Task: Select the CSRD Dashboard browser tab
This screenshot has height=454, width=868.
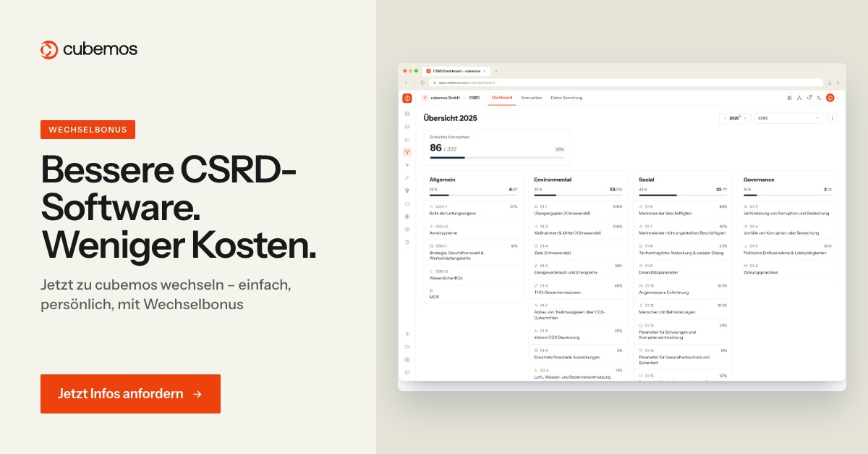Action: [456, 71]
